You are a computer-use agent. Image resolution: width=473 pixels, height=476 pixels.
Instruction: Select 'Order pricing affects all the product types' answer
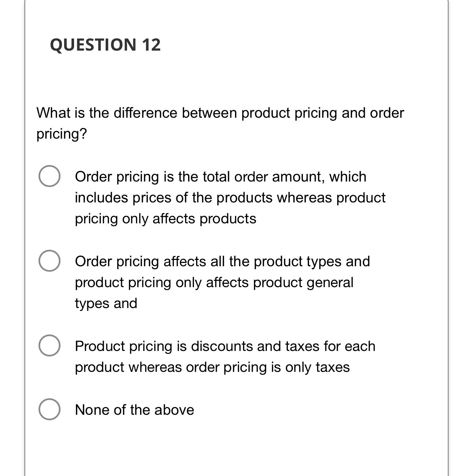coord(50,262)
